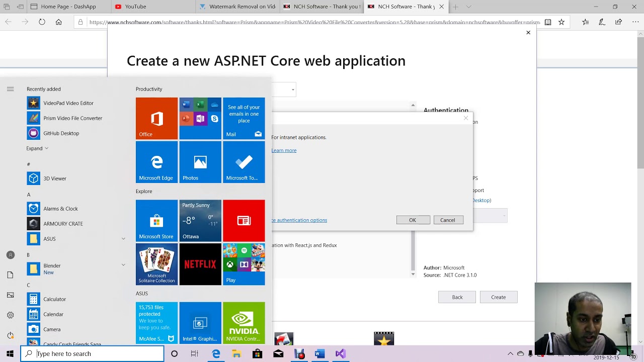This screenshot has height=362, width=644.
Task: Open the Ottawa weather tile
Action: pyautogui.click(x=200, y=221)
